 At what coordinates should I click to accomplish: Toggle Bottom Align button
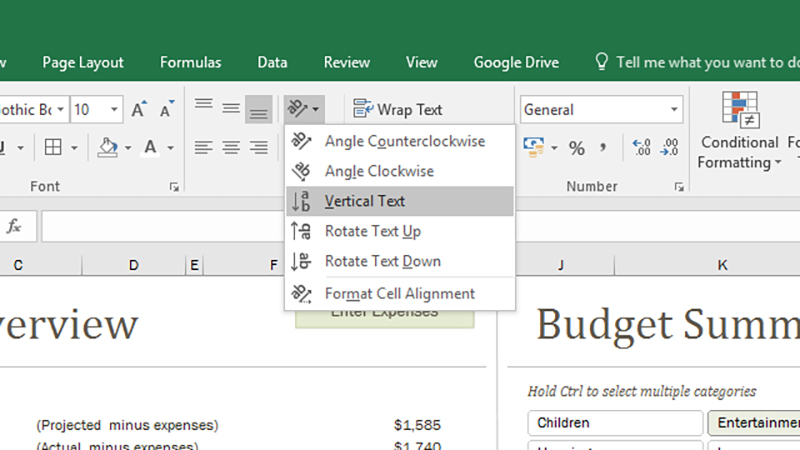[259, 109]
